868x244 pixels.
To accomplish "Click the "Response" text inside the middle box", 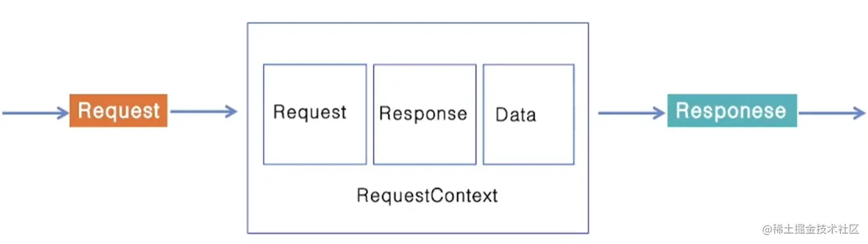I will click(423, 114).
